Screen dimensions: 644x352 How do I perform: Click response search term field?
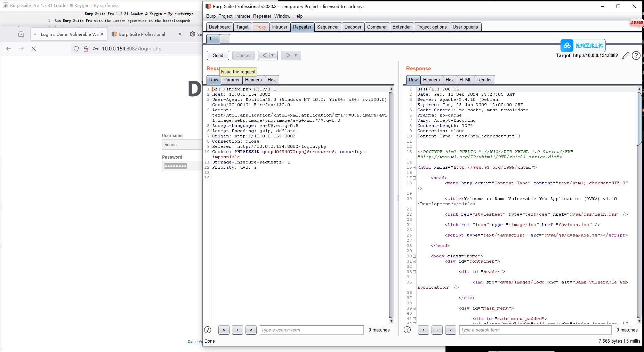point(536,330)
